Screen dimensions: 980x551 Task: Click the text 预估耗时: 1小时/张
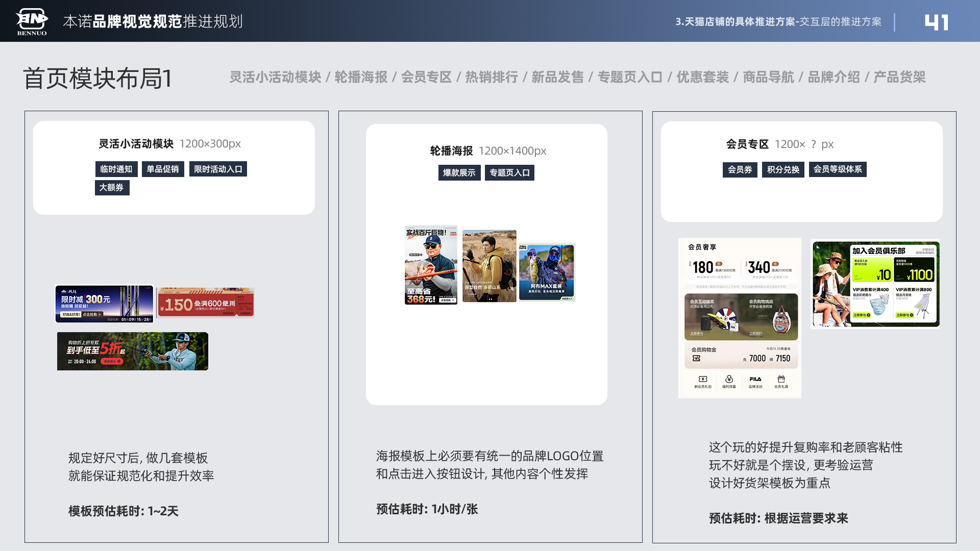(x=427, y=509)
